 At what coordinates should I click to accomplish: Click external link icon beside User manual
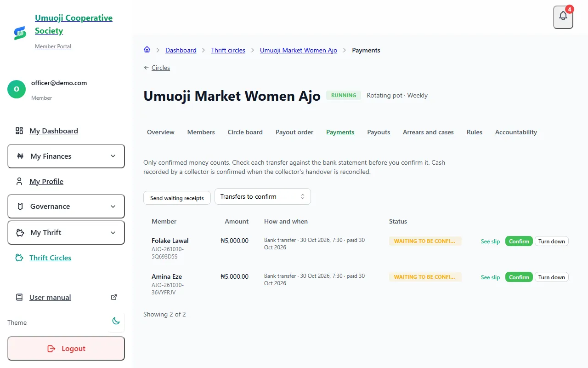coord(114,297)
